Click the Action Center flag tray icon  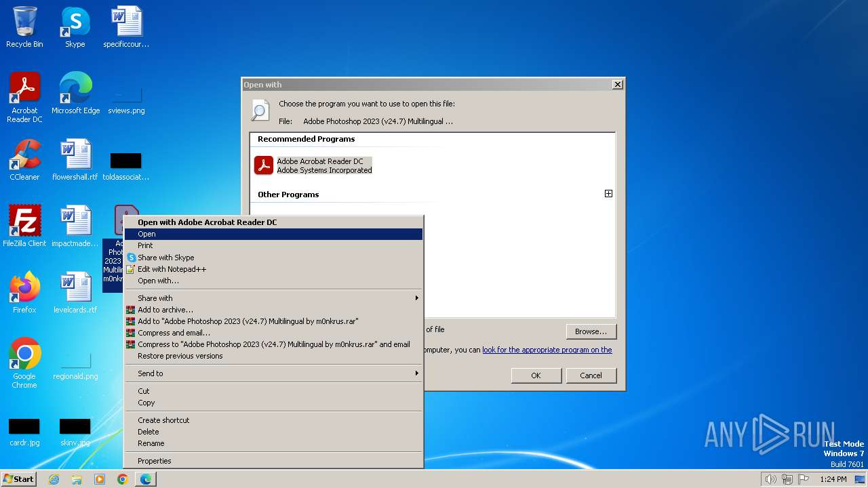pyautogui.click(x=804, y=479)
